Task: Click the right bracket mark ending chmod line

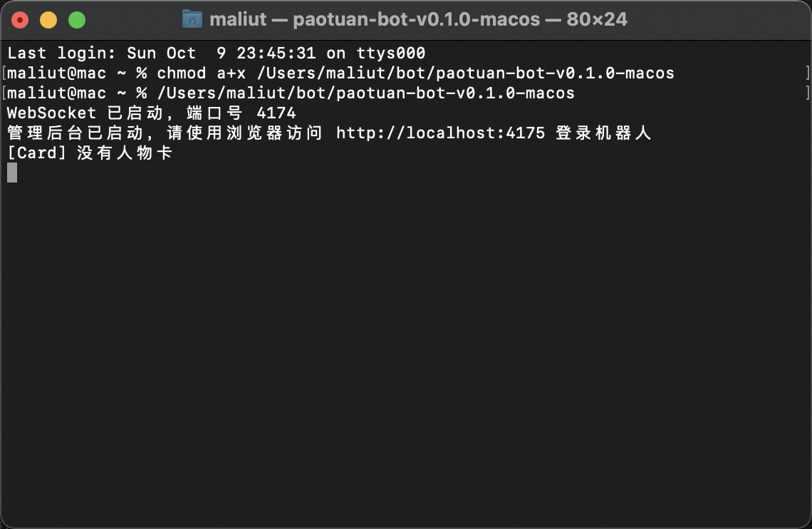Action: [807, 73]
